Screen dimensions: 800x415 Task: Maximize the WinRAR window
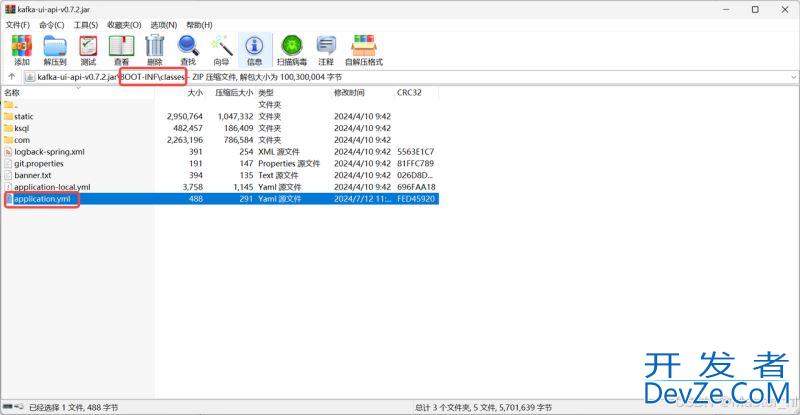pos(755,9)
